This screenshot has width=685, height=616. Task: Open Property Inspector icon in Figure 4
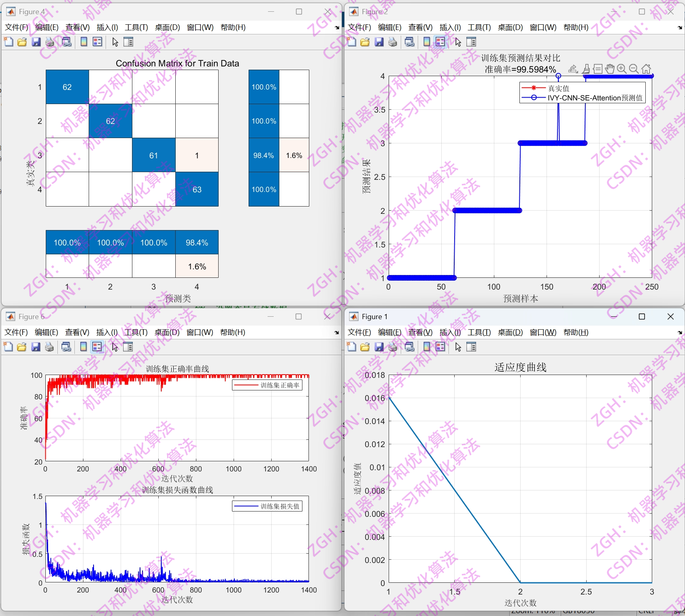point(128,42)
